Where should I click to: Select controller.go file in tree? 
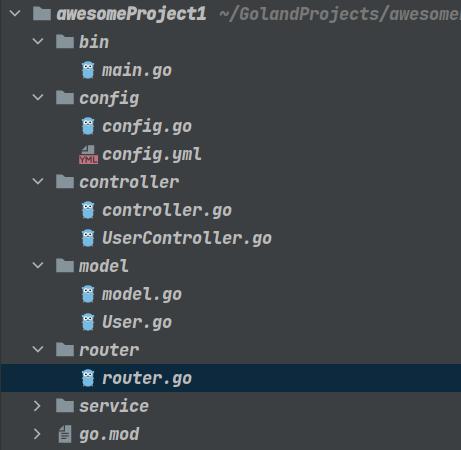coord(167,210)
